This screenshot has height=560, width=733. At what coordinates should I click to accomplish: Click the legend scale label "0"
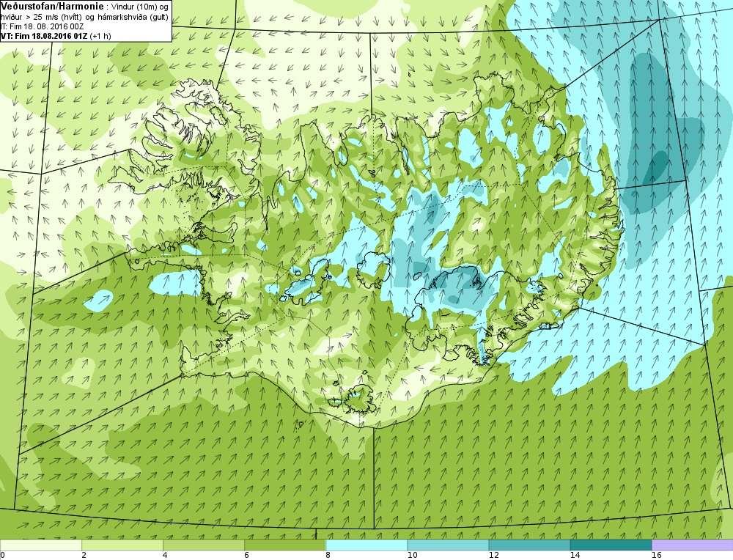[x=2, y=556]
